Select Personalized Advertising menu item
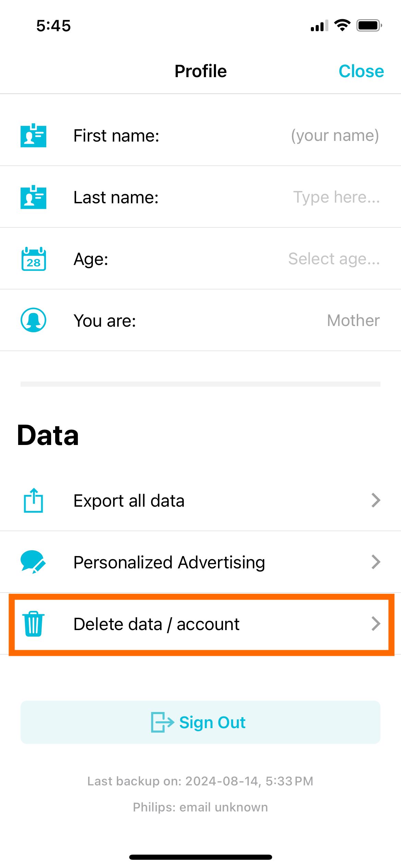 (200, 562)
